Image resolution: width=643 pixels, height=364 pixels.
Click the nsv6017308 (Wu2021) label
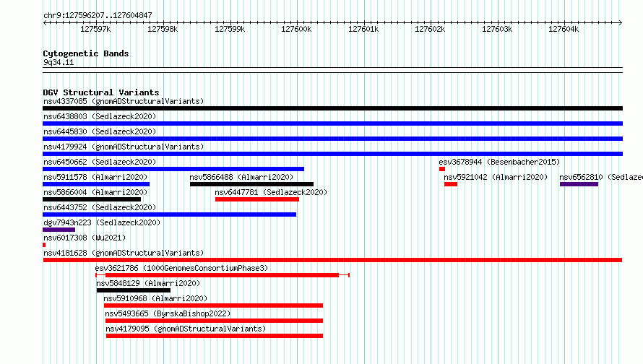tap(85, 238)
